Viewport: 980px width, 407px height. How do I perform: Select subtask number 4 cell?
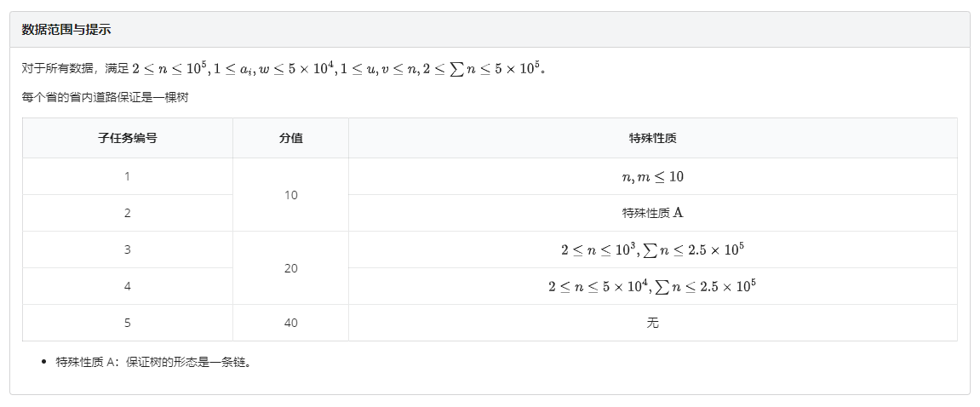coord(128,286)
